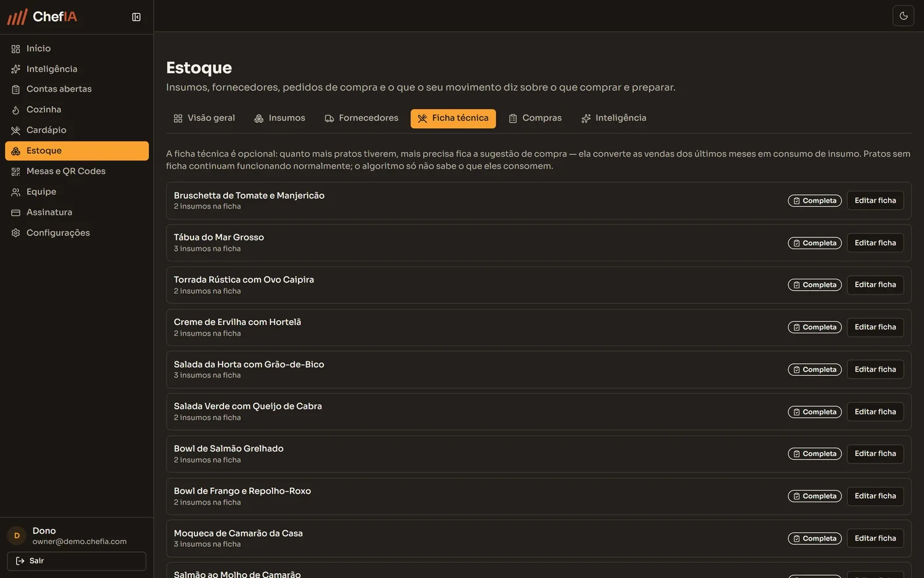Screen dimensions: 924x578
Task: Go to the Equipe page
Action: (x=77, y=192)
